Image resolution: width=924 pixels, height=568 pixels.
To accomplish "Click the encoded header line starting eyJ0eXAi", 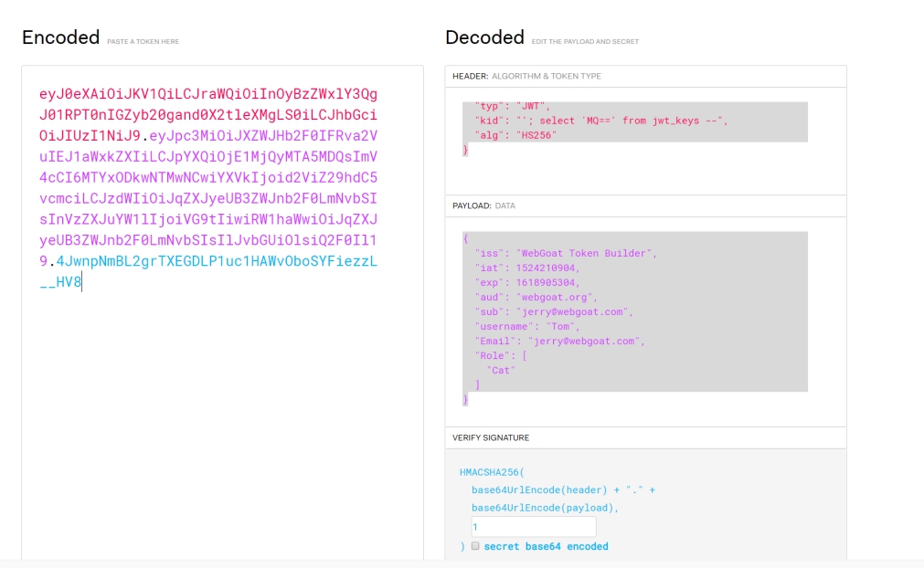I will (x=208, y=94).
